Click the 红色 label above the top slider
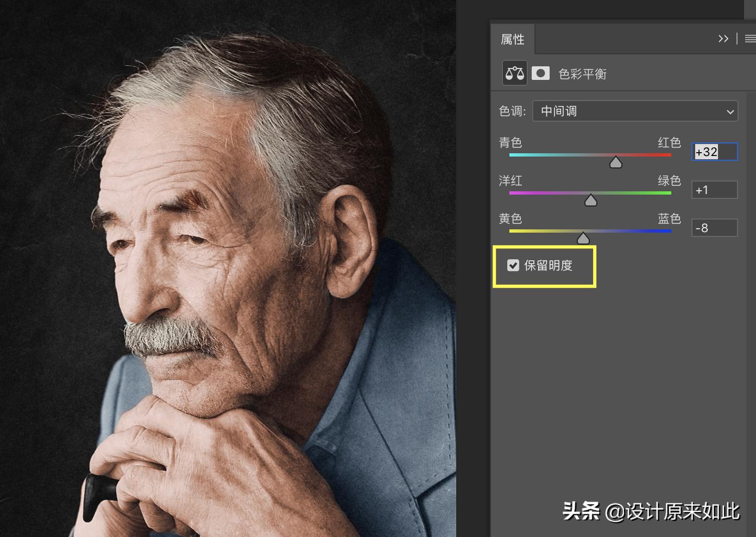This screenshot has width=756, height=537. 670,142
